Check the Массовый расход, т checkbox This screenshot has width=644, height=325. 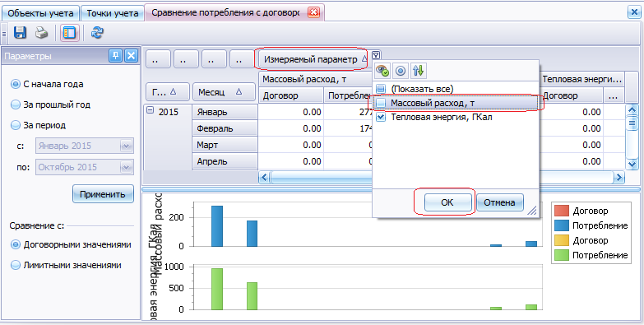(x=381, y=103)
